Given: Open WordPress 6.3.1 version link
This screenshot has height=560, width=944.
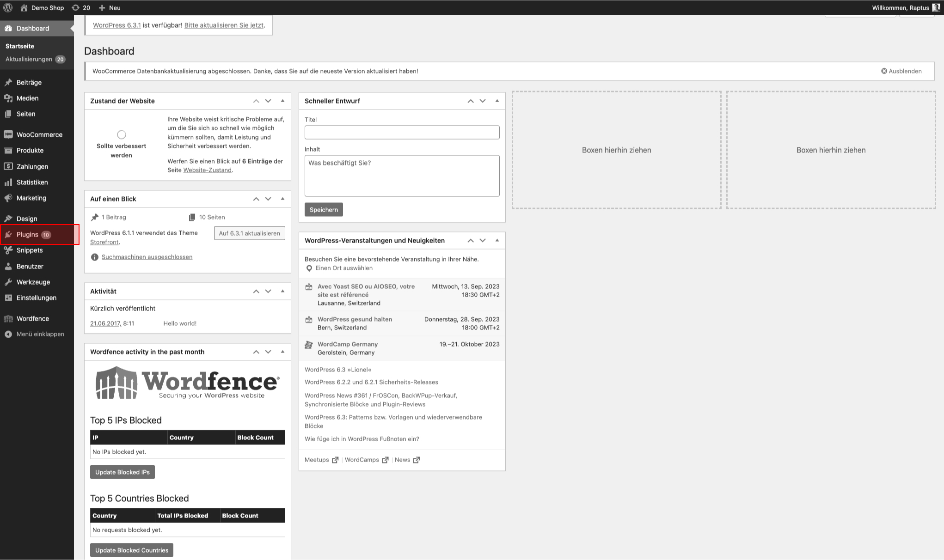Looking at the screenshot, I should click(x=116, y=25).
